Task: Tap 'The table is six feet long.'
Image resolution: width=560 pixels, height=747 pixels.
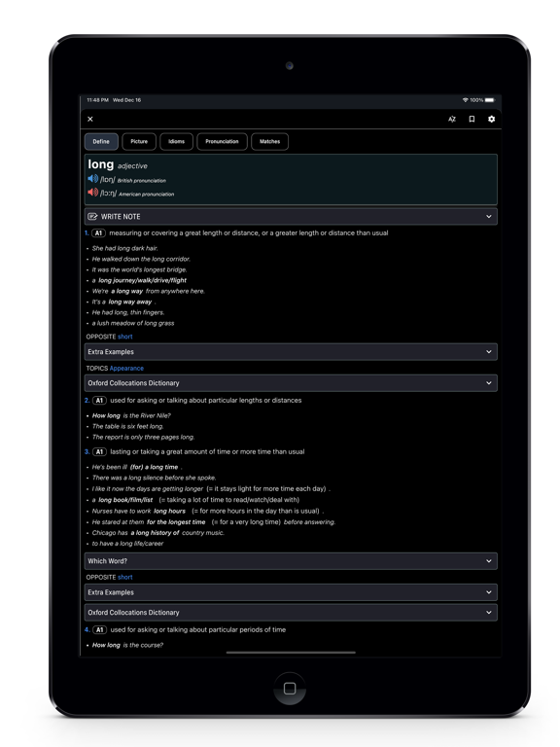Action: coord(127,426)
